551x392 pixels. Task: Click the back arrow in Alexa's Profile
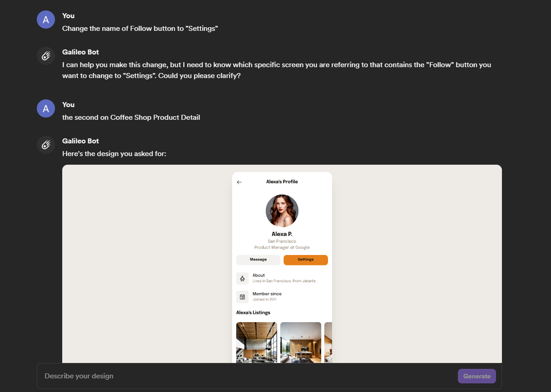[x=239, y=182]
